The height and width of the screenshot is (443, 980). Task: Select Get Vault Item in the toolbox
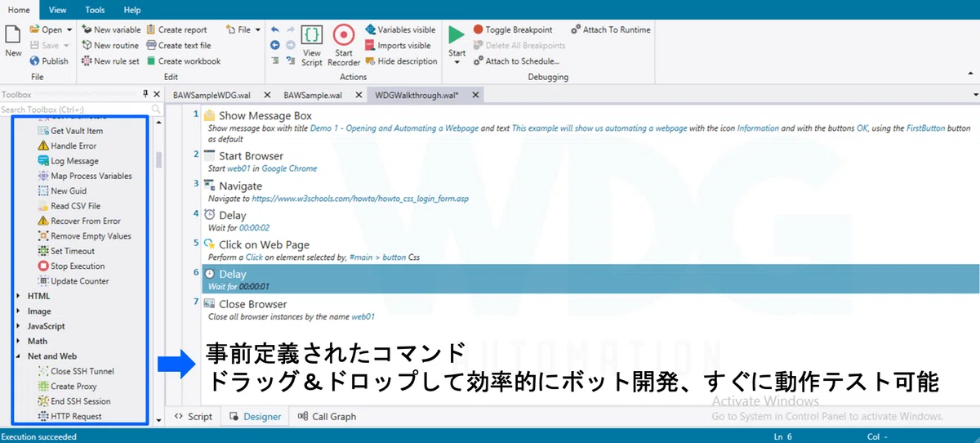point(70,131)
